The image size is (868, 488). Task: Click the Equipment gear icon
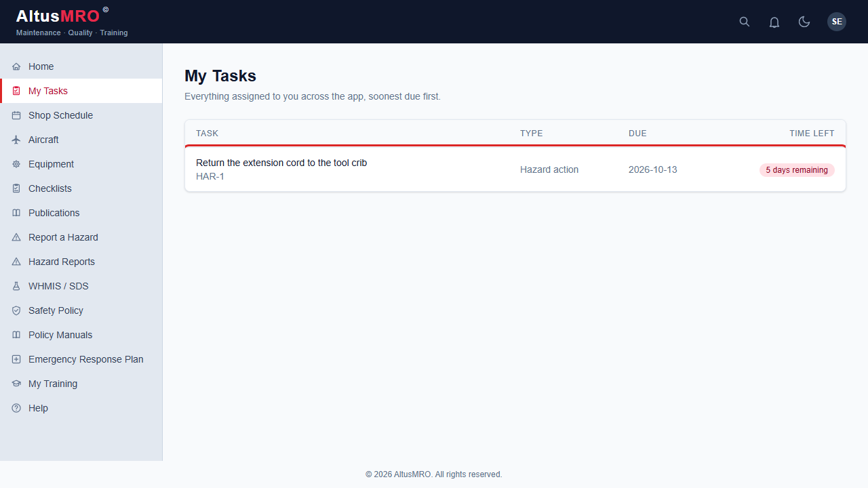16,164
